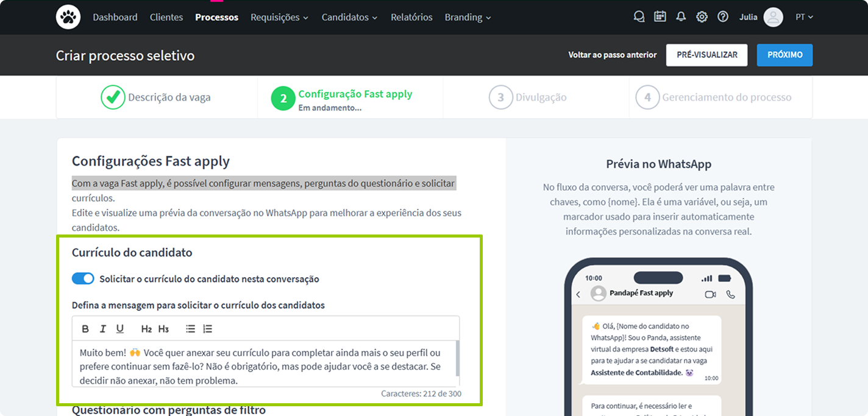Apply bold formatting in the message editor
This screenshot has width=868, height=416.
point(85,328)
